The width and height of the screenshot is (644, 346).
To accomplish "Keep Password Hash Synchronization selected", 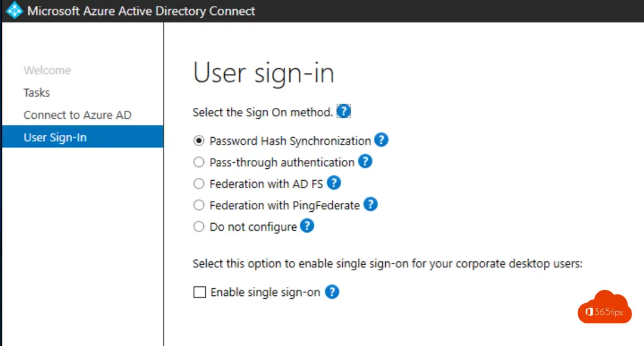I will (x=199, y=141).
